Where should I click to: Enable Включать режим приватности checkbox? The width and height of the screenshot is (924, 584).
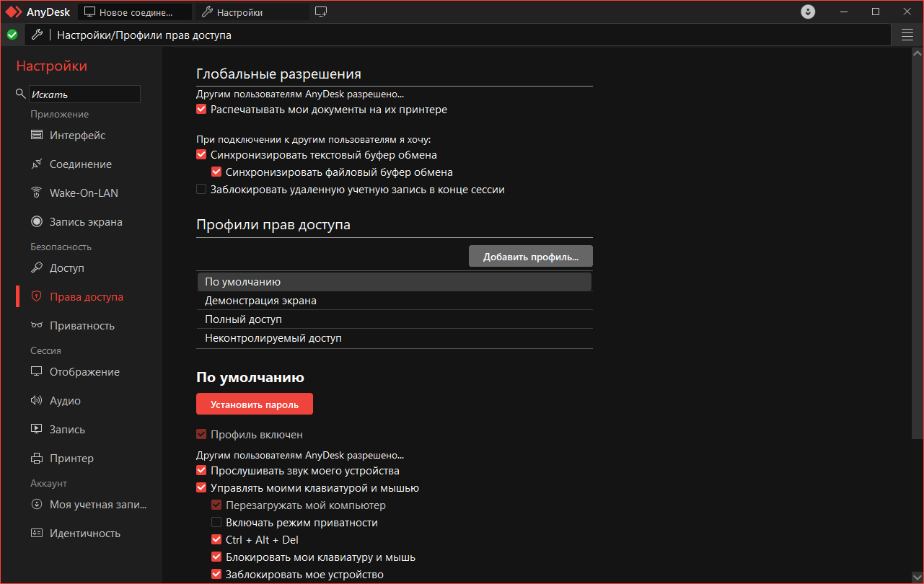pos(216,523)
